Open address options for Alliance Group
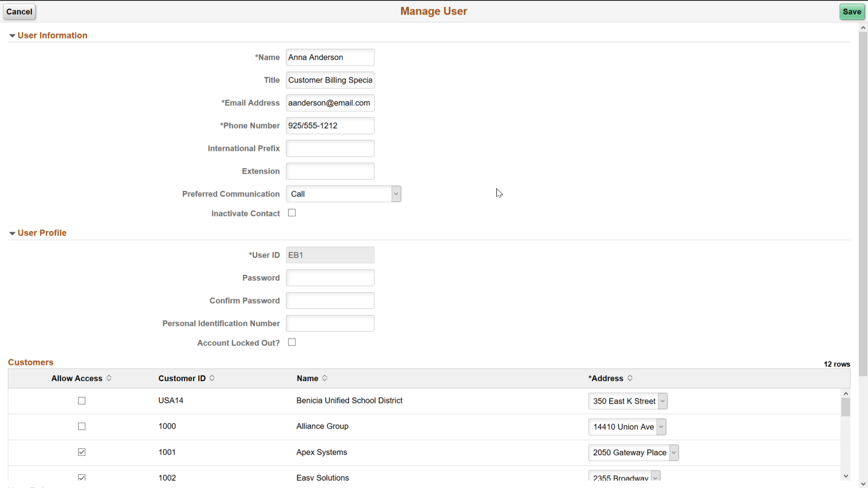This screenshot has height=488, width=868. point(662,427)
